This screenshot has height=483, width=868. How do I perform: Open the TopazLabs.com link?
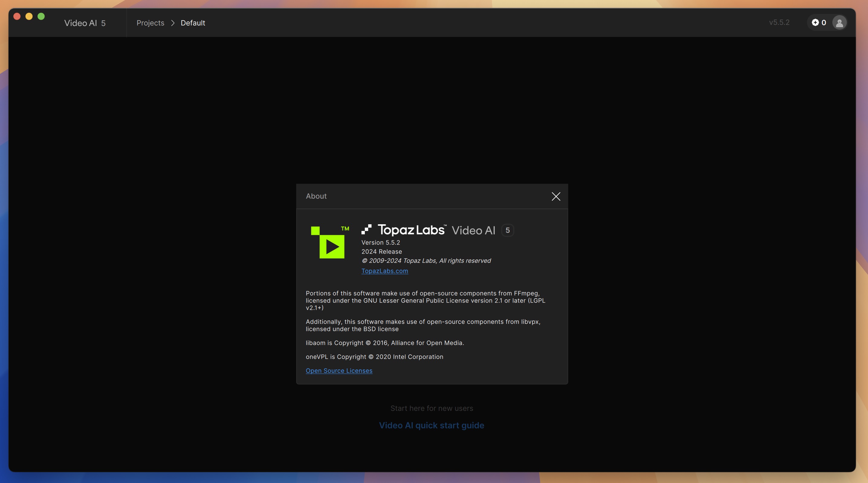click(384, 271)
